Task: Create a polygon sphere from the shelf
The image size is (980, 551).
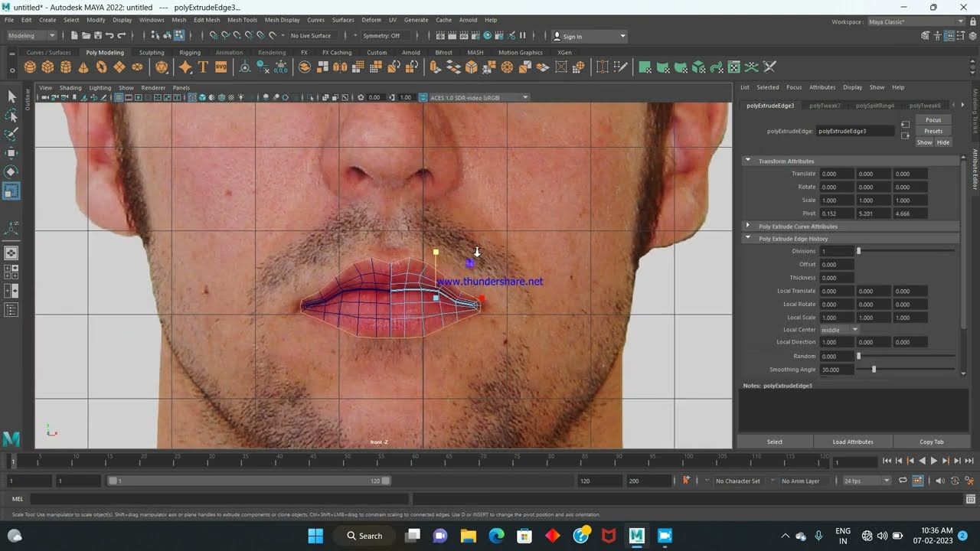Action: click(30, 67)
